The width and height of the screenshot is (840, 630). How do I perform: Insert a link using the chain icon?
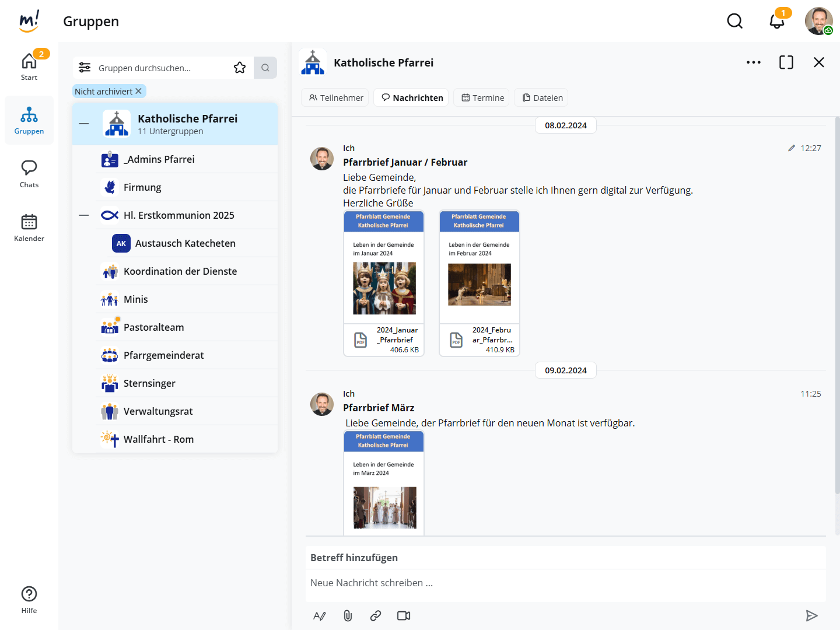coord(376,615)
